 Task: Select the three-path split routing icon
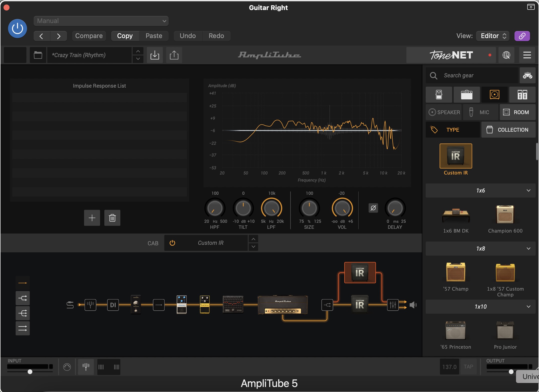(x=23, y=313)
